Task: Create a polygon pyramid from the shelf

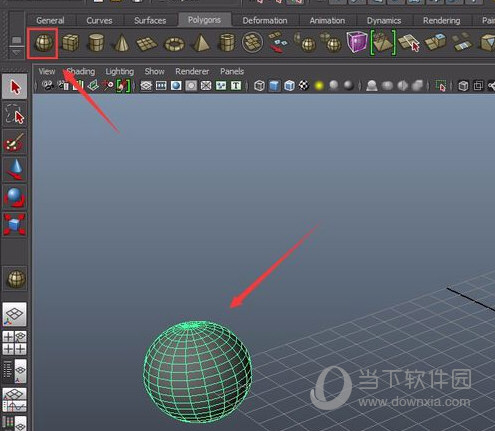Action: click(x=201, y=43)
